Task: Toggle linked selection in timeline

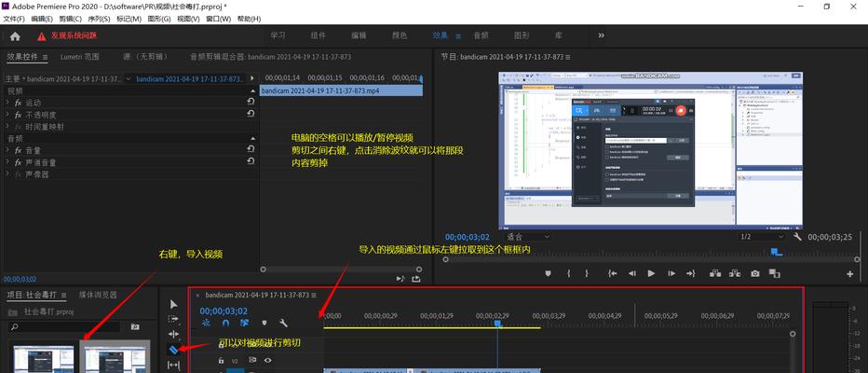Action: [x=244, y=323]
